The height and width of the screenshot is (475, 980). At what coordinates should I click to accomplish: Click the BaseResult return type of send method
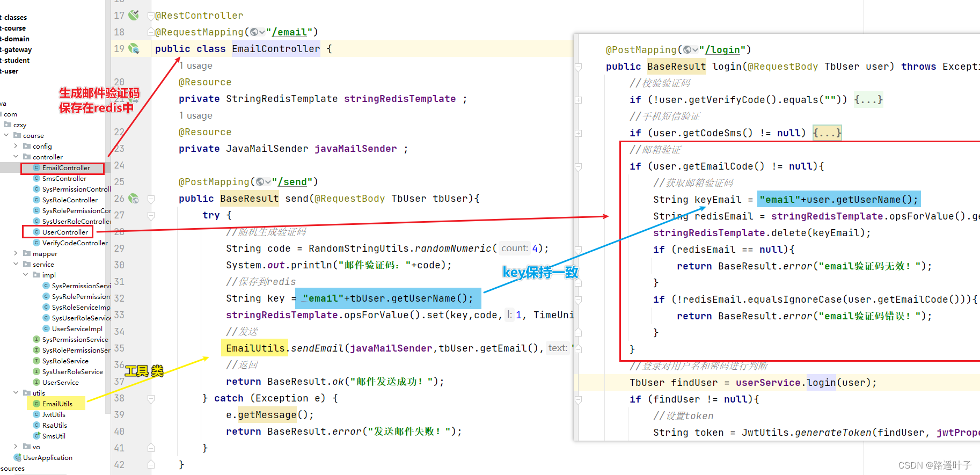click(x=249, y=199)
